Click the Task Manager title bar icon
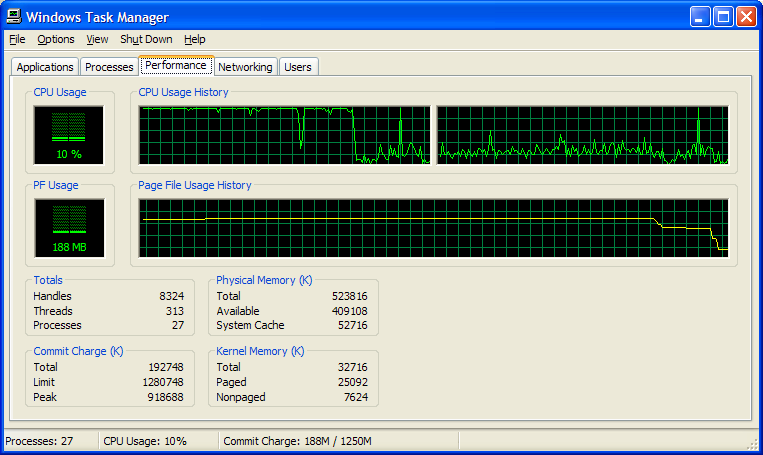763x455 pixels. [x=14, y=16]
